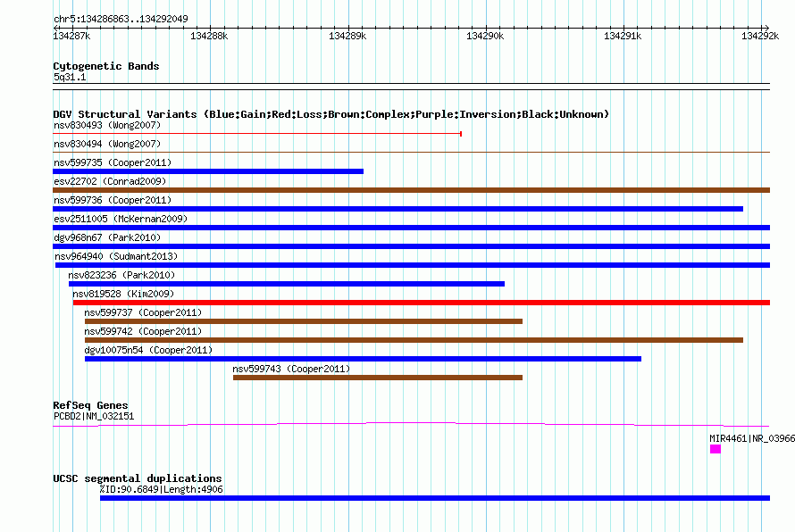Image resolution: width=795 pixels, height=532 pixels.
Task: Click the nsv823236 (Park2010) blue bar
Action: pyautogui.click(x=287, y=284)
